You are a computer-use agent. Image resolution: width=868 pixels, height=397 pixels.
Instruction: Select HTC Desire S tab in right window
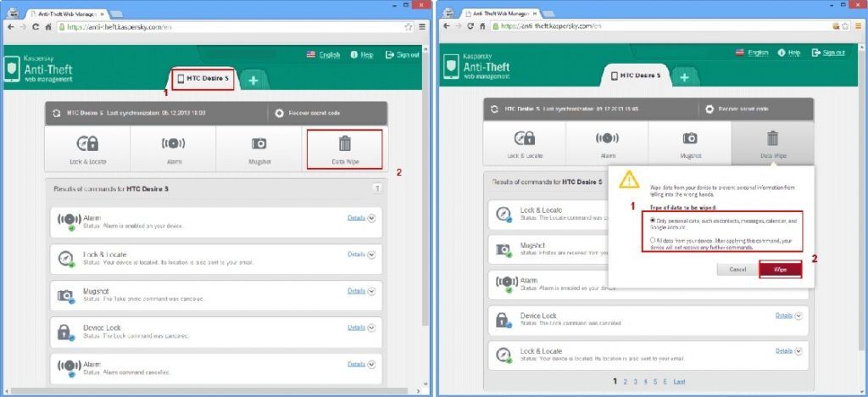(636, 75)
